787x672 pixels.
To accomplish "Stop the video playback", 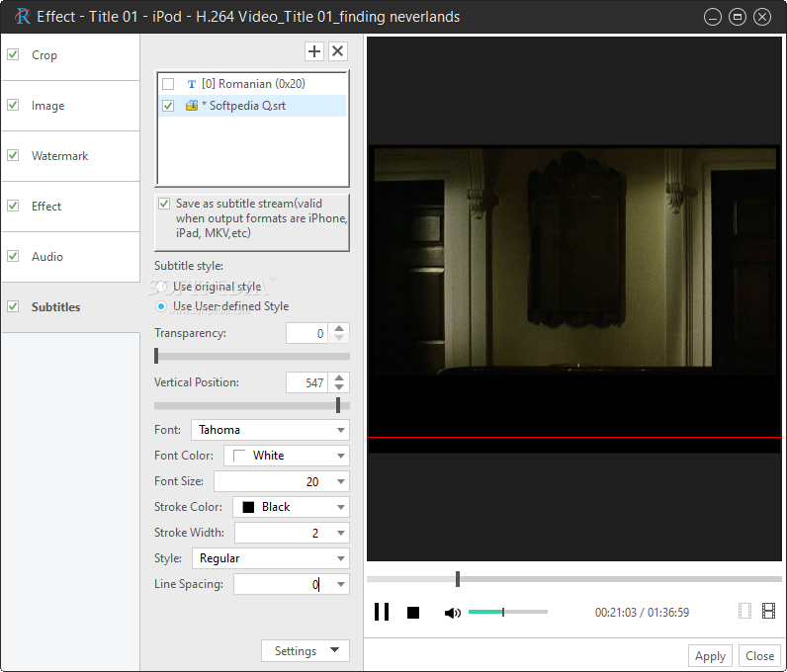I will [x=413, y=613].
